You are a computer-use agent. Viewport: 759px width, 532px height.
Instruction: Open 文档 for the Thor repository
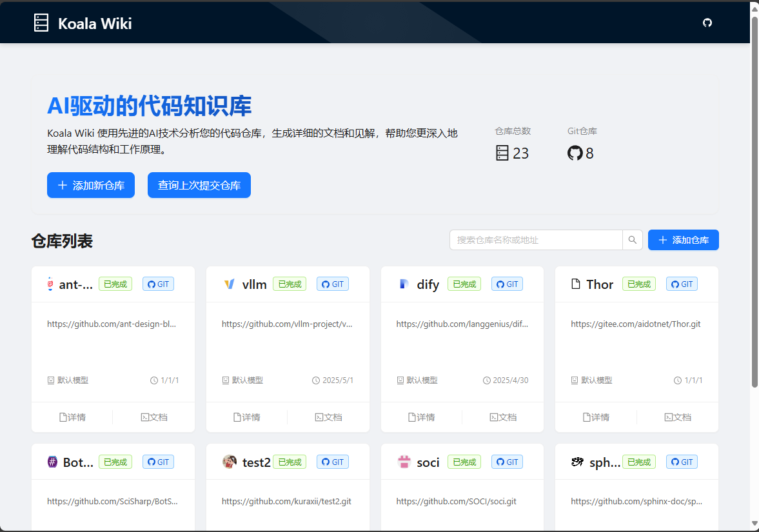tap(678, 417)
